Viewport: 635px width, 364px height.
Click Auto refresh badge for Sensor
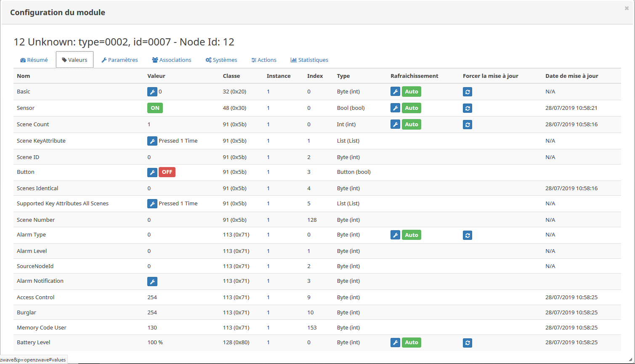tap(412, 108)
